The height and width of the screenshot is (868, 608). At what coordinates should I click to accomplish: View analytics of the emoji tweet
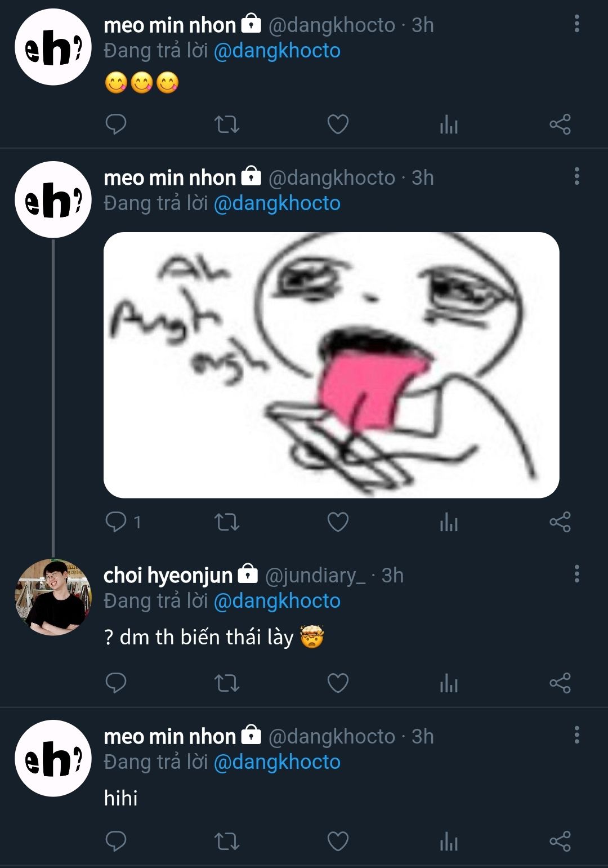tap(449, 124)
